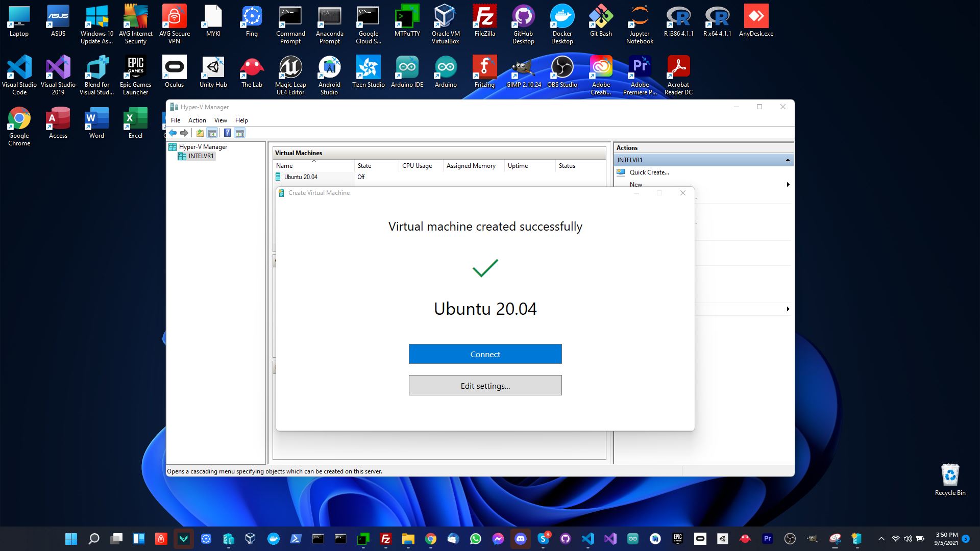The image size is (980, 551).
Task: Open the Anaconda Prompt shortcut
Action: [x=329, y=24]
